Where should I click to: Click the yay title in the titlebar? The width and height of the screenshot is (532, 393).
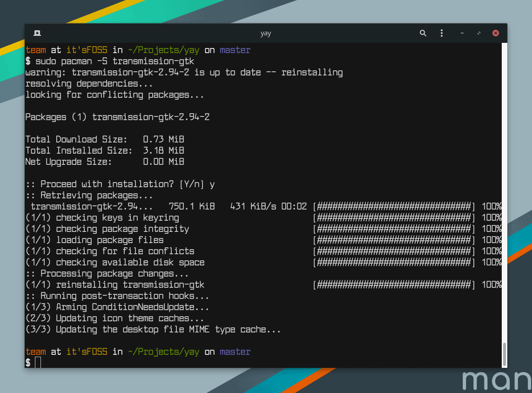click(265, 33)
